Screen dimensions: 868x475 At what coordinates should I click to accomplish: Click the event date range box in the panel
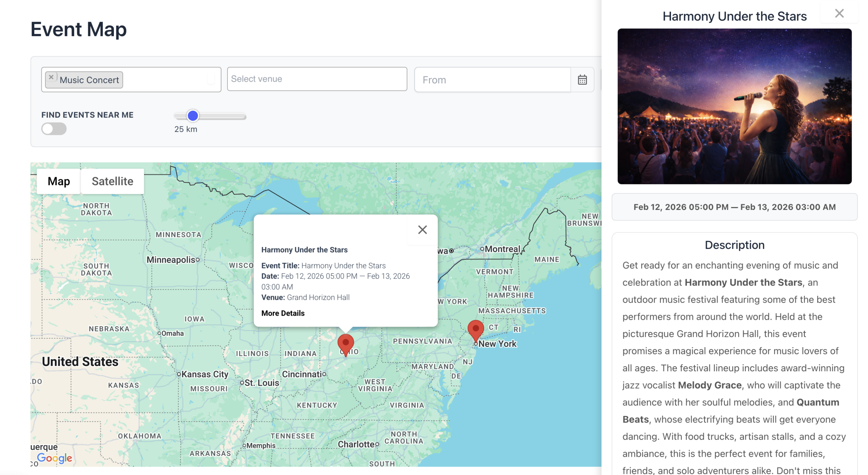[x=734, y=207]
